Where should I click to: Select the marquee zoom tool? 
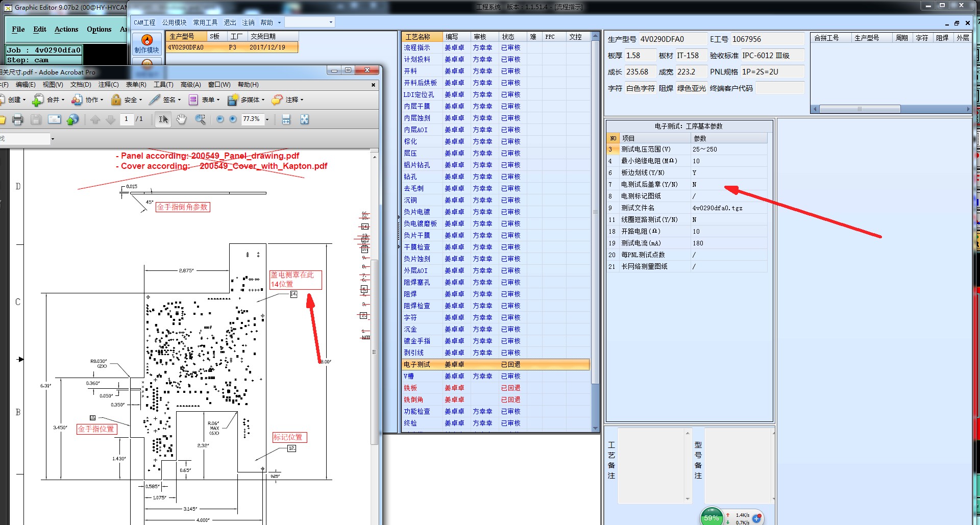(x=201, y=119)
